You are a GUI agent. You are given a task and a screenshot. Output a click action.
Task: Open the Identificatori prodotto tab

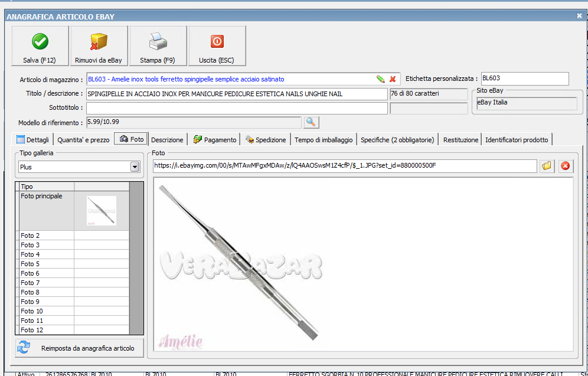517,140
